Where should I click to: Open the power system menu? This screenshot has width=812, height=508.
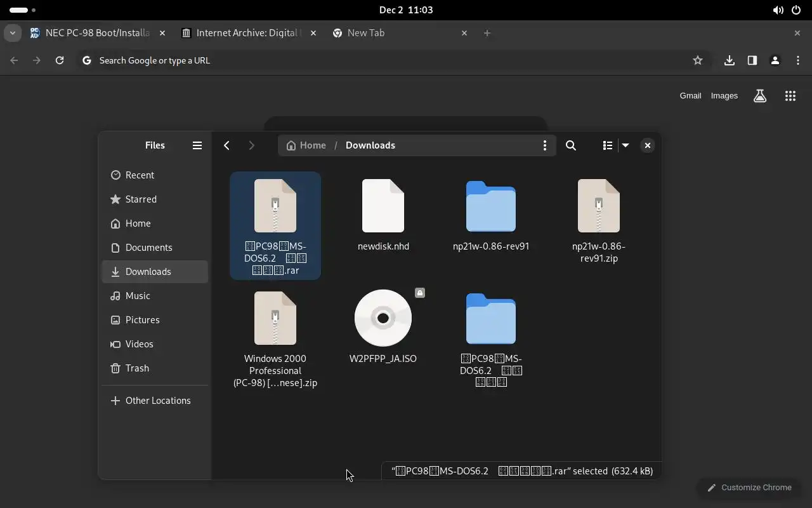pos(796,10)
